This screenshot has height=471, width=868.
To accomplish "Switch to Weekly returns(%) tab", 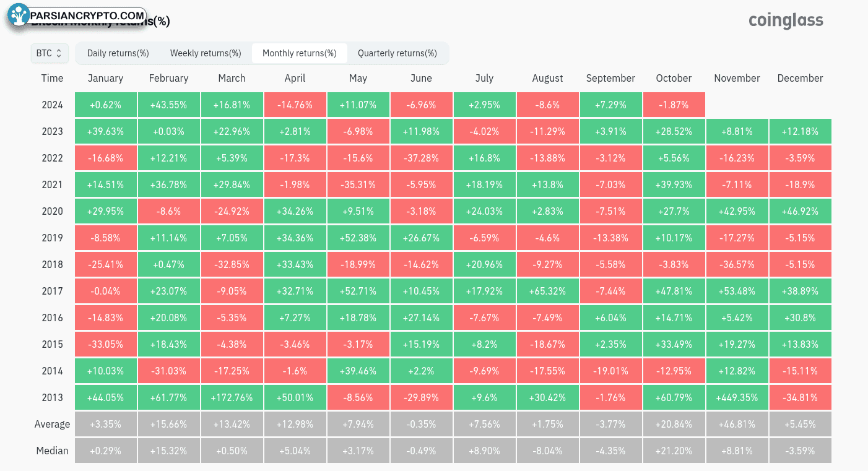I will [206, 53].
